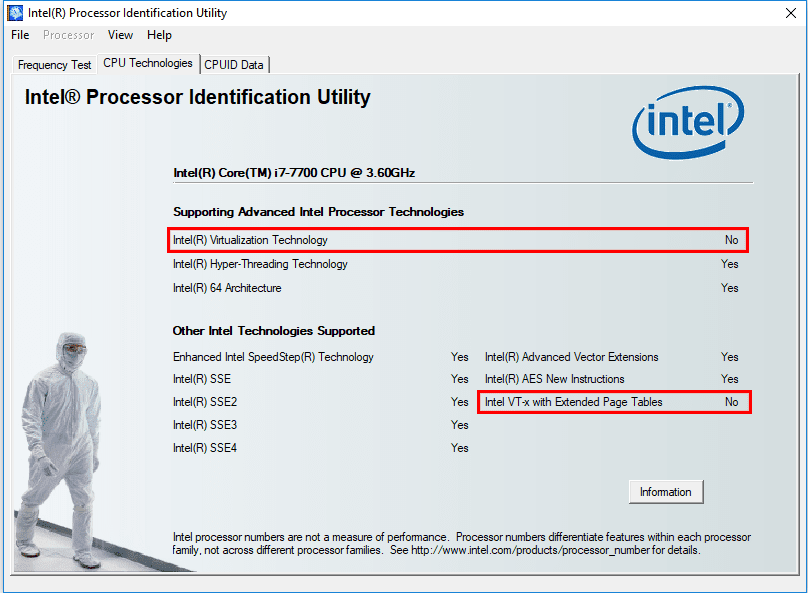Click the 'Yes' value next to SSE3
808x593 pixels.
click(459, 425)
